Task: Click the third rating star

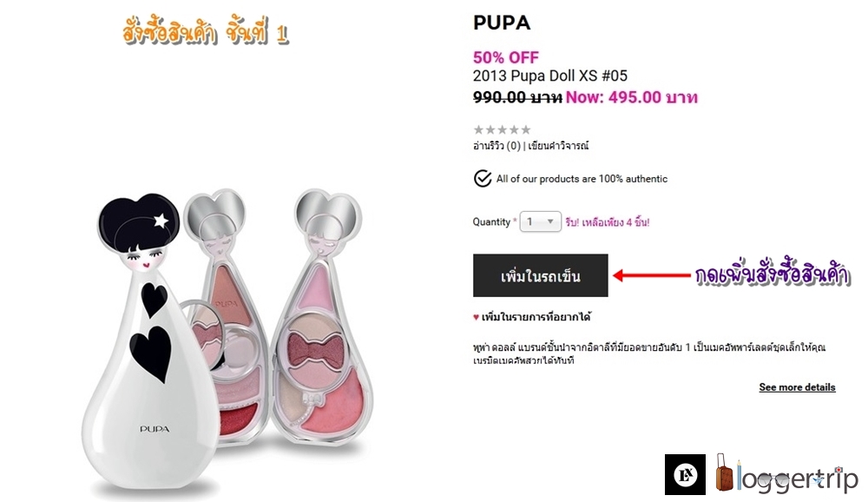Action: 502,129
